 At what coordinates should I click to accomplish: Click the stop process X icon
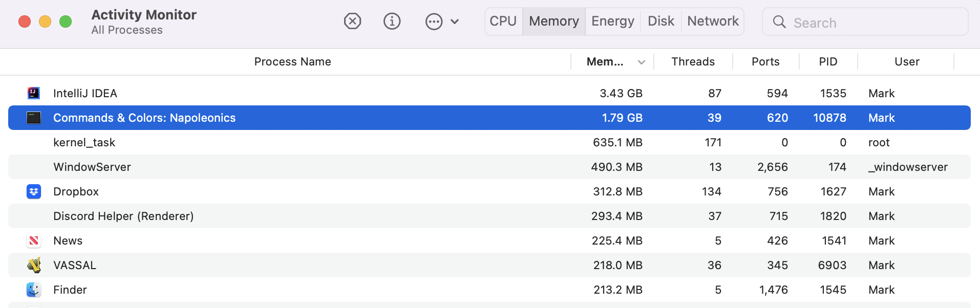[x=352, y=21]
